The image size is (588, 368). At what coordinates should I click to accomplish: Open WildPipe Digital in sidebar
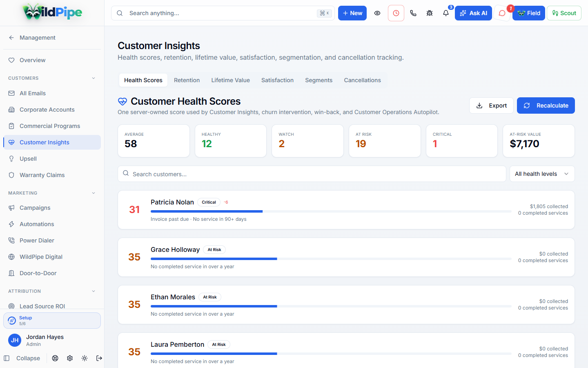(52, 257)
